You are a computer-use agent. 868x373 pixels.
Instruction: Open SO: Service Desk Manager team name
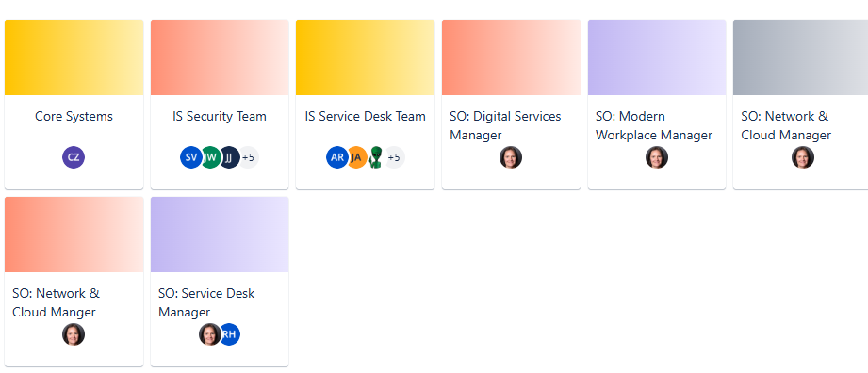[206, 302]
